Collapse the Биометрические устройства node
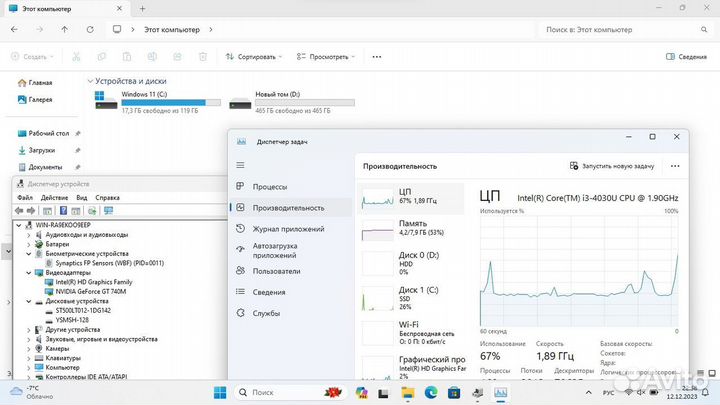The image size is (720, 405). 29,254
